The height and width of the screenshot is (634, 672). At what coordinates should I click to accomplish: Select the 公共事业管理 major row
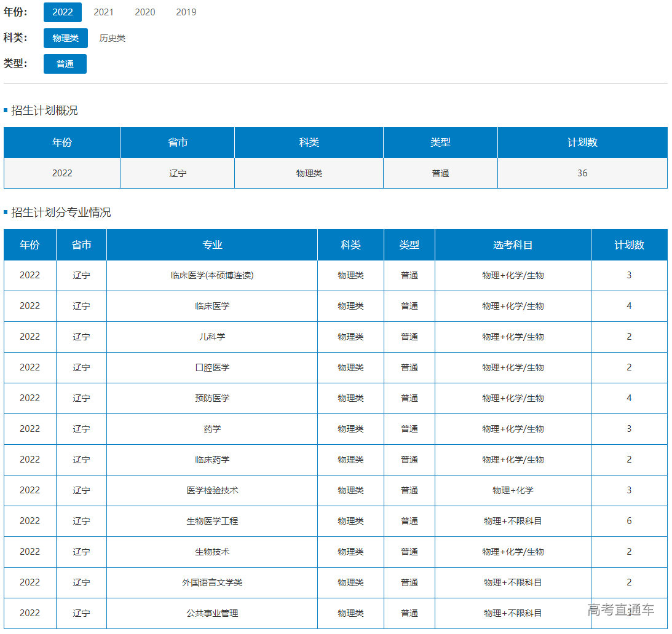click(212, 613)
